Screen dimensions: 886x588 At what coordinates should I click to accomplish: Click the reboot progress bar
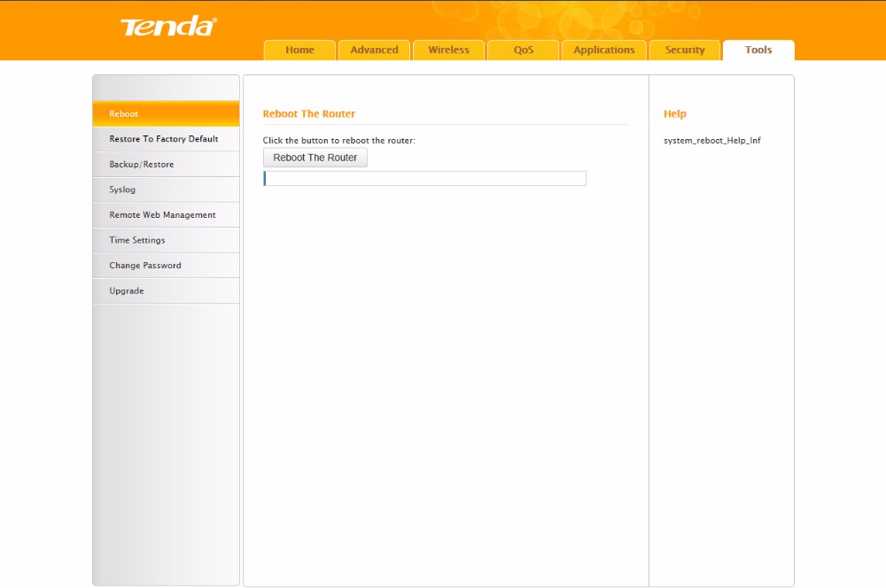point(424,179)
